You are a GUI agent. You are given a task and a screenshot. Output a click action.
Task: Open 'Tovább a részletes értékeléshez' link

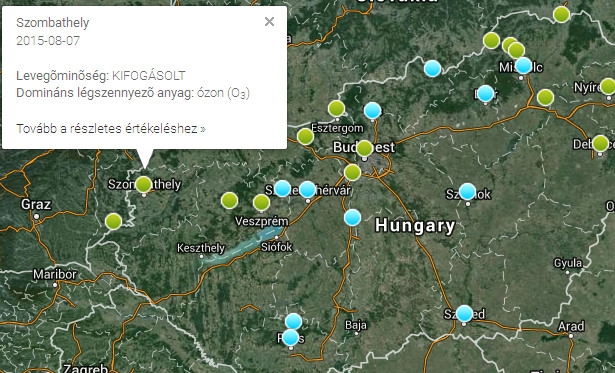click(111, 129)
